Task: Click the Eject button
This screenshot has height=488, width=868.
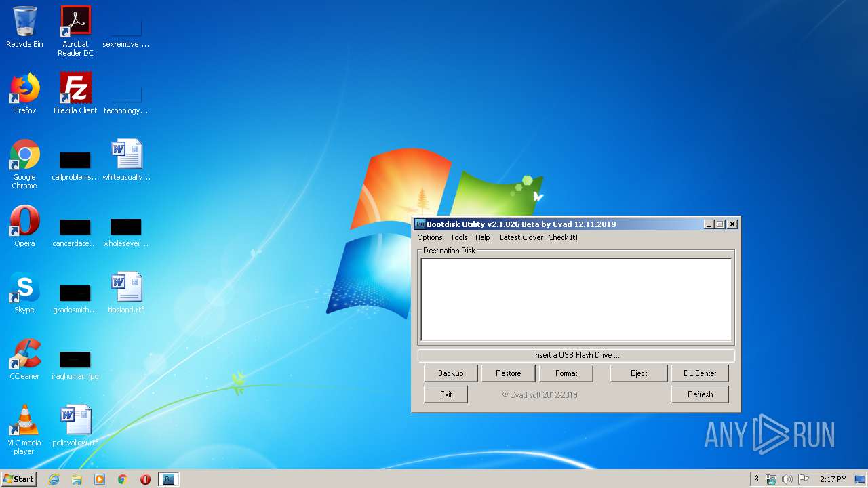Action: (x=639, y=373)
